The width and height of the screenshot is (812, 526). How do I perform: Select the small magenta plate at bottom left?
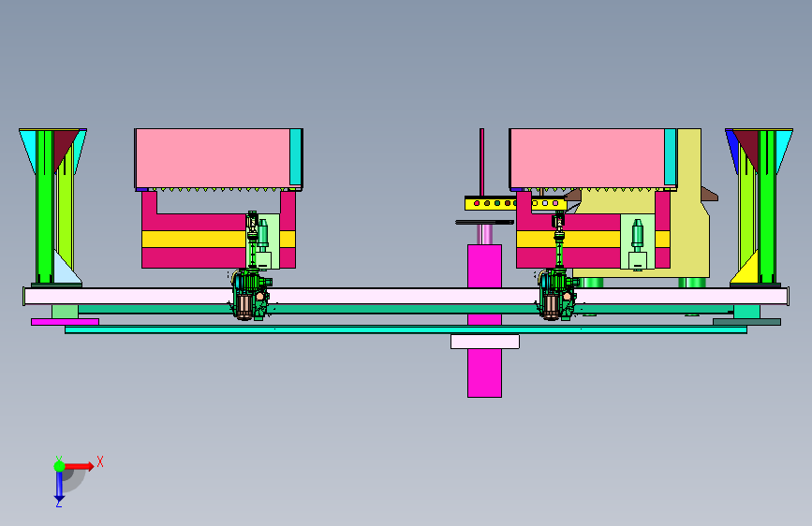point(65,322)
